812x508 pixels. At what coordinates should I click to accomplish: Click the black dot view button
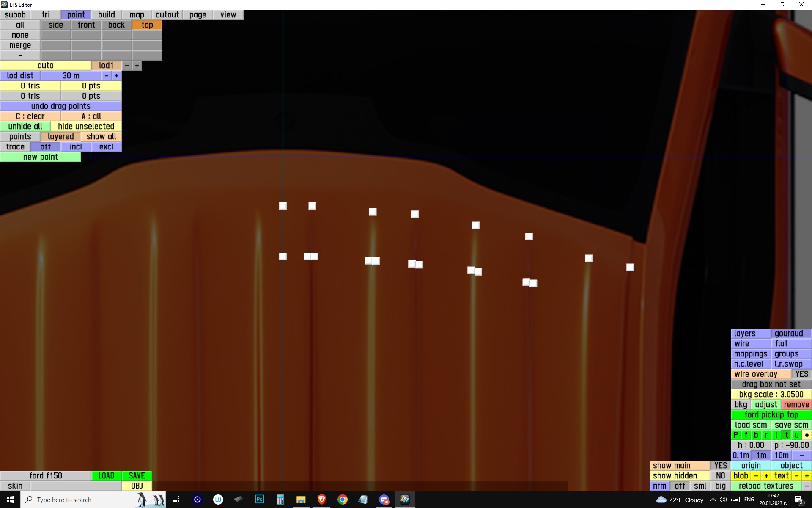click(x=807, y=435)
